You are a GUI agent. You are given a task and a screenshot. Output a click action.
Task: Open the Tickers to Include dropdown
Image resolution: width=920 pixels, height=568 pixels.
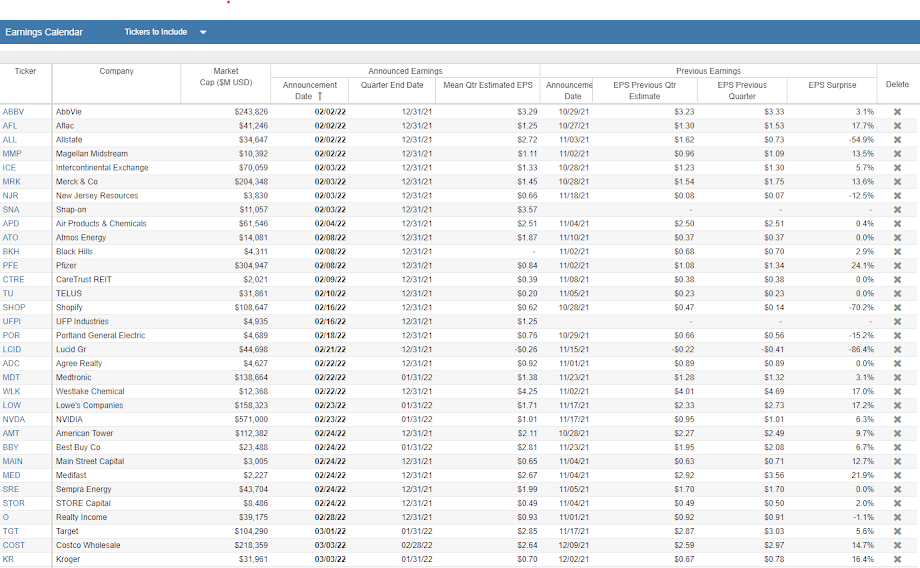coord(165,32)
